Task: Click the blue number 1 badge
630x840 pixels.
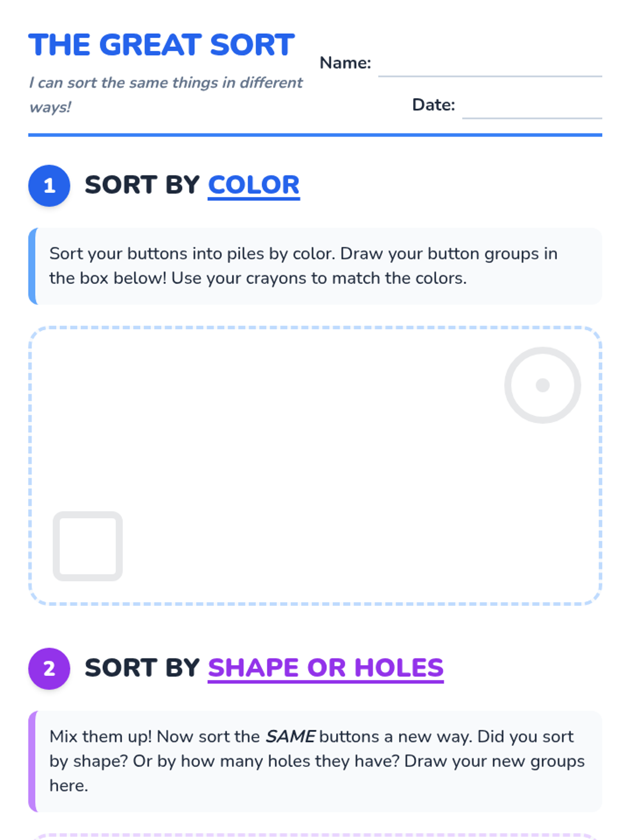Action: (49, 185)
